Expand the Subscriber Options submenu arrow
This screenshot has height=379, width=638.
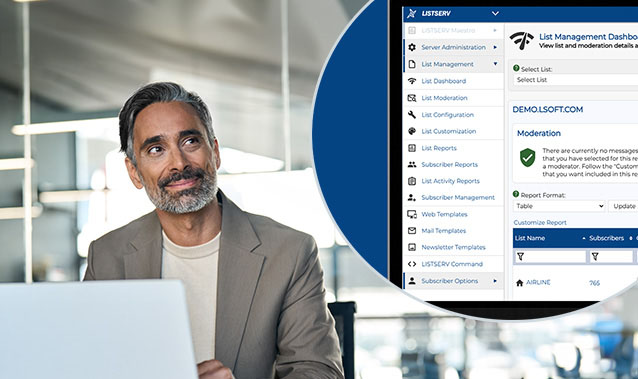(495, 281)
